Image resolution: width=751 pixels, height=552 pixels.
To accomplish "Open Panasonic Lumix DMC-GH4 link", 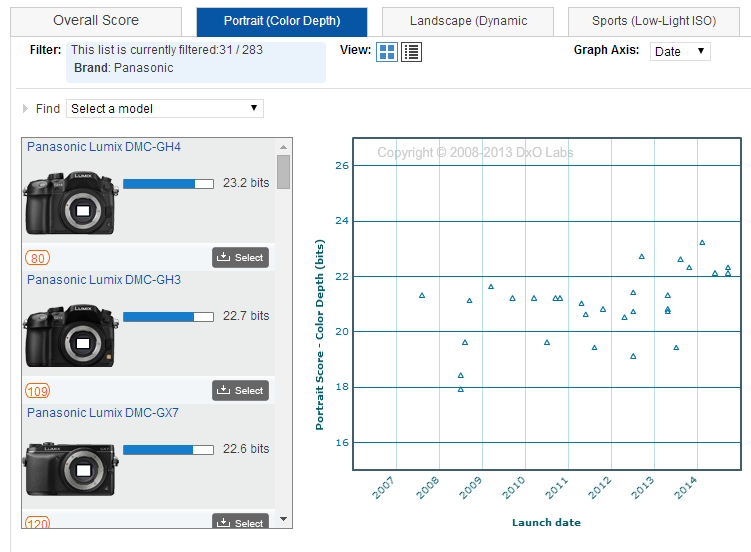I will coord(104,146).
